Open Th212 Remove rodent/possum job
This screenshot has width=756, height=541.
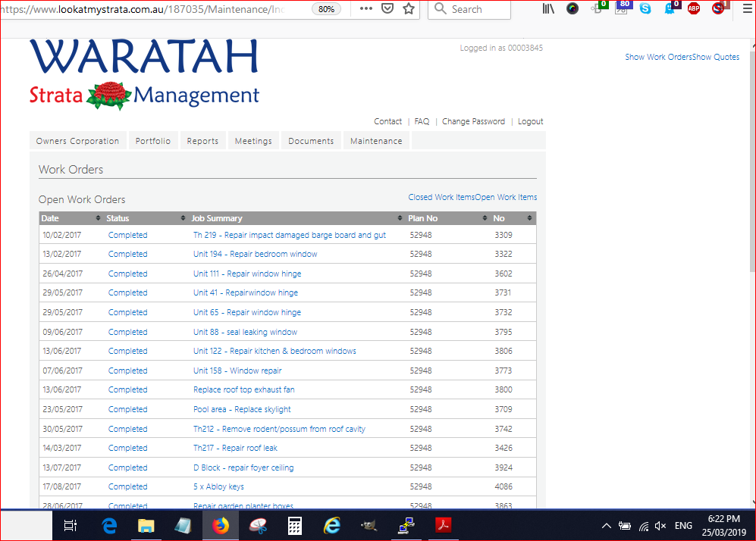click(x=279, y=429)
